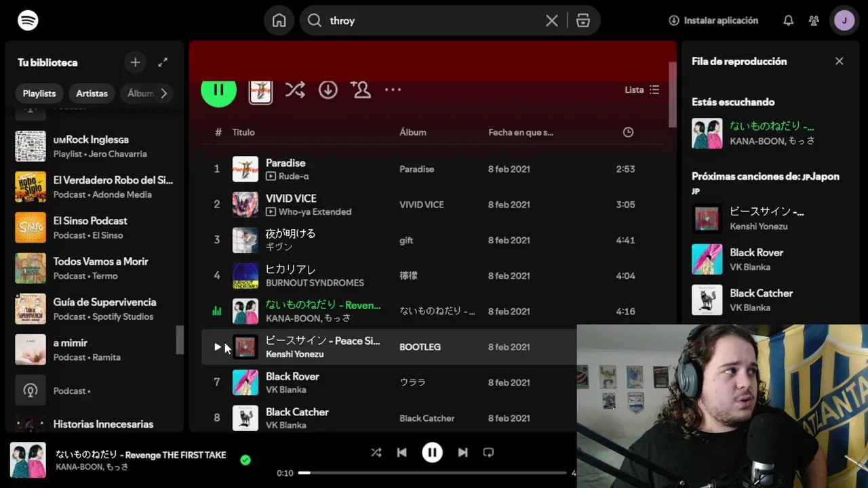Click the playlist preview thumbnail in the toolbar
The height and width of the screenshot is (488, 868).
(260, 91)
